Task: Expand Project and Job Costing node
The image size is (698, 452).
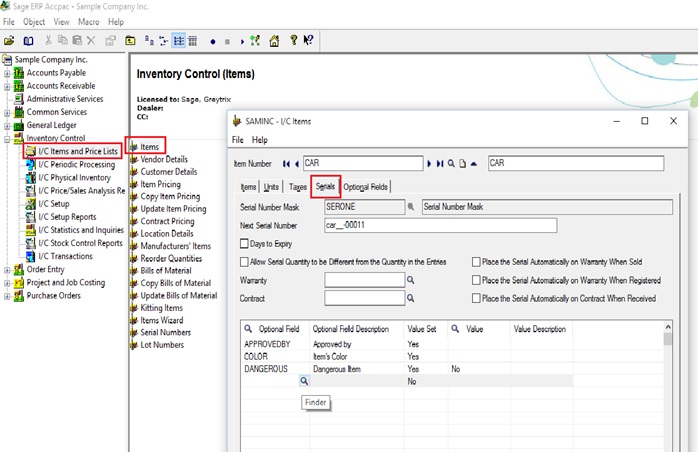Action: coord(7,283)
